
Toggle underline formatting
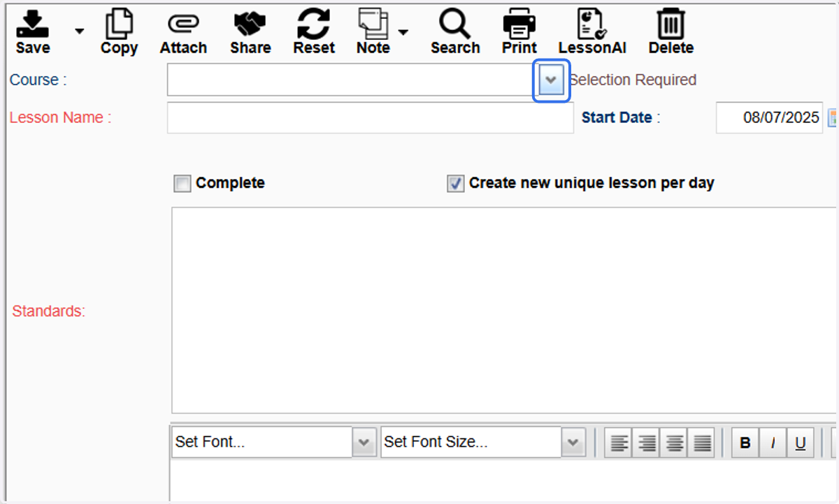pos(801,442)
